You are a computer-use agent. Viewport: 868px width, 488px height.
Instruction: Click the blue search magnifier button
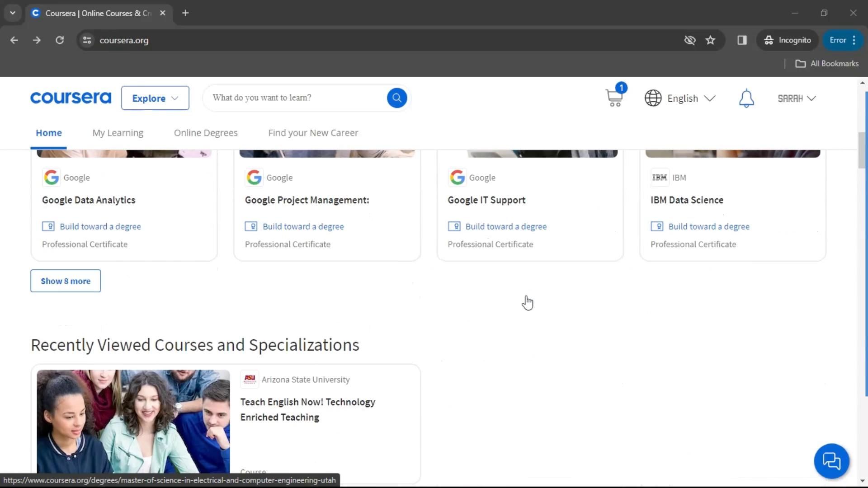pos(396,98)
